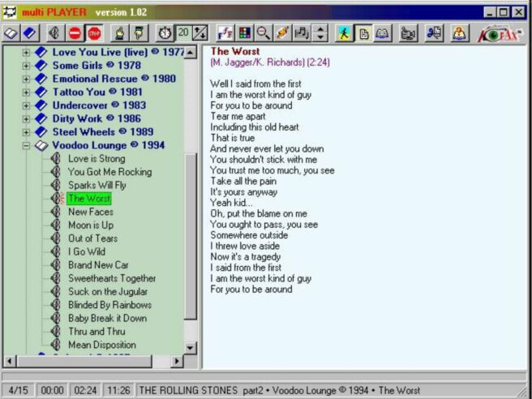Click the closed blue book toolbar icon
Screen dimensions: 532x399
[30, 33]
